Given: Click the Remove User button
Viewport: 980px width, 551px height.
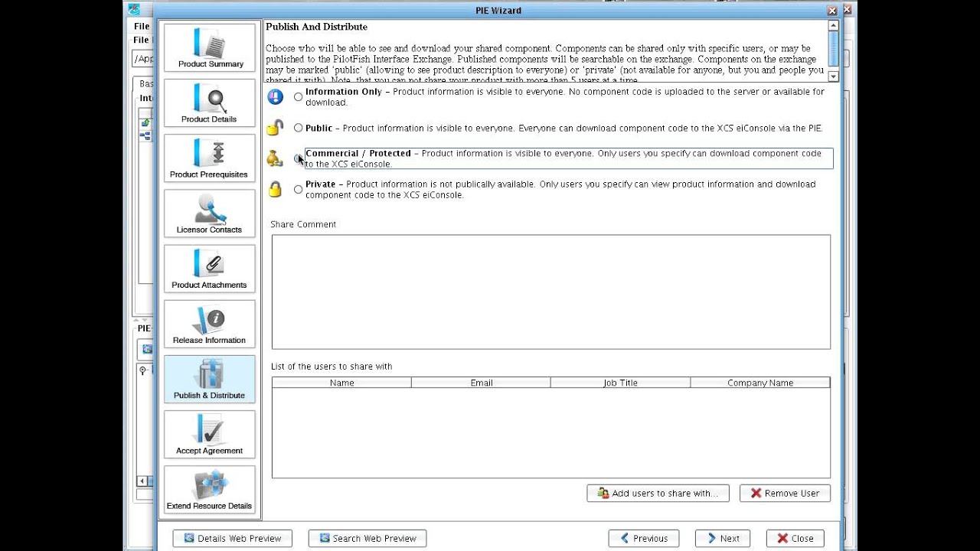Looking at the screenshot, I should [x=785, y=494].
